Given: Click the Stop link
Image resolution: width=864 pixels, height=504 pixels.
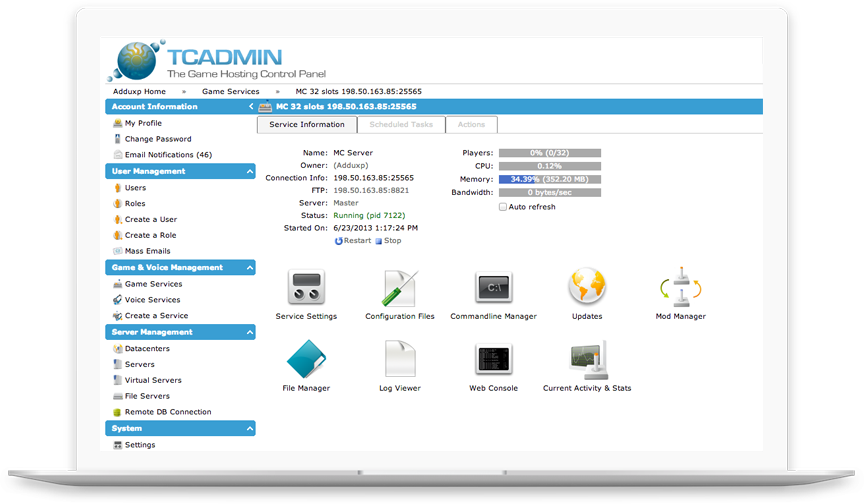Looking at the screenshot, I should pyautogui.click(x=392, y=241).
